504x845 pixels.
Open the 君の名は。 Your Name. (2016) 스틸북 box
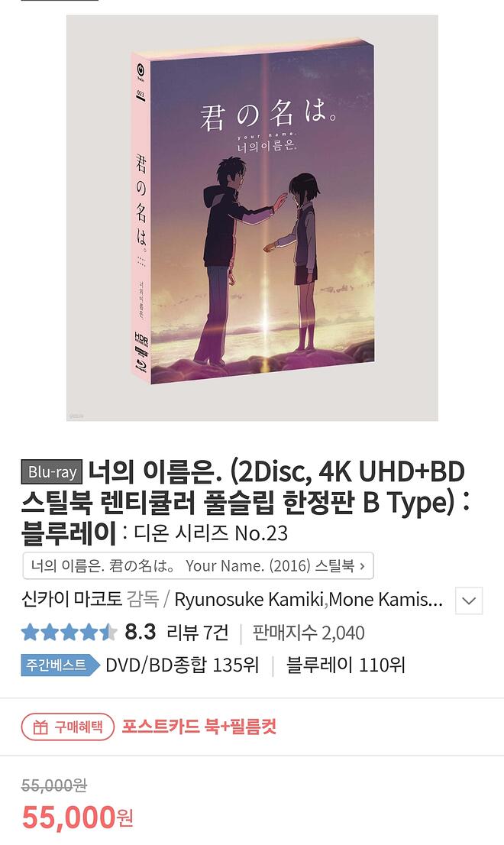coord(198,566)
